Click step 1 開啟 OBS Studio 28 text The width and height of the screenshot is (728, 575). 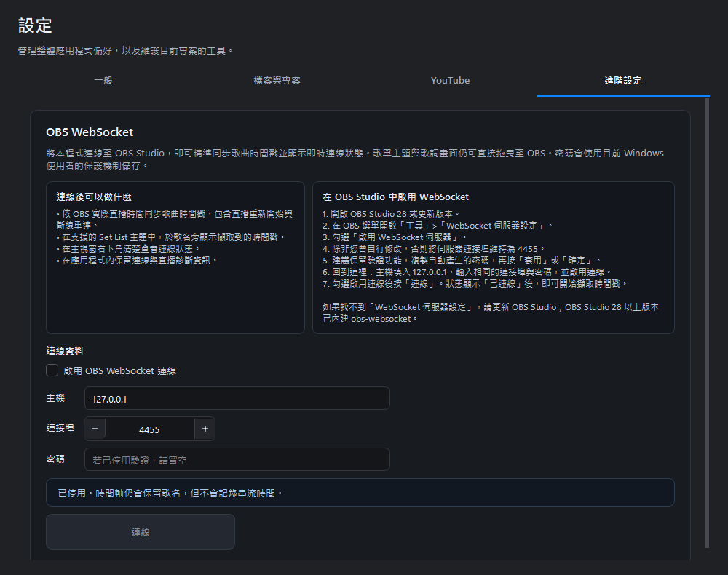(x=390, y=213)
